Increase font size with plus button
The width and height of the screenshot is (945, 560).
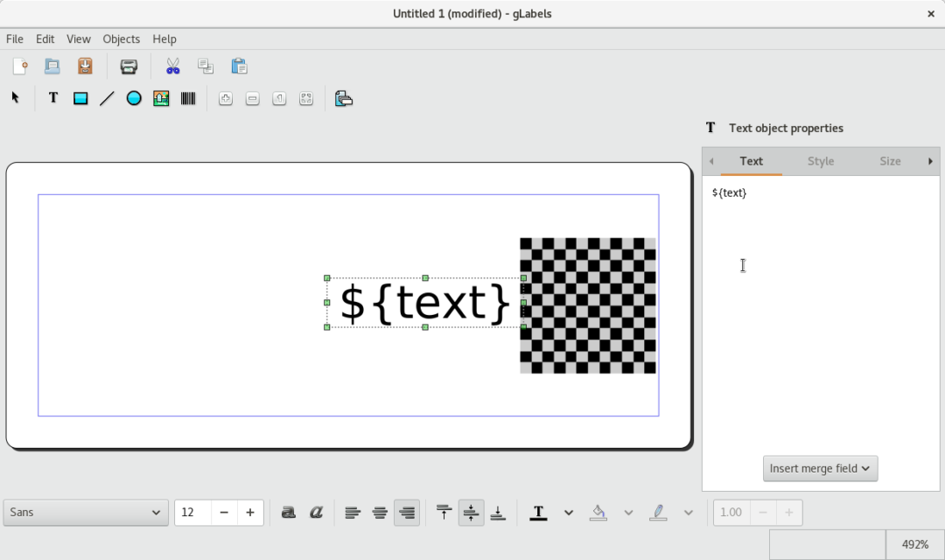point(250,512)
